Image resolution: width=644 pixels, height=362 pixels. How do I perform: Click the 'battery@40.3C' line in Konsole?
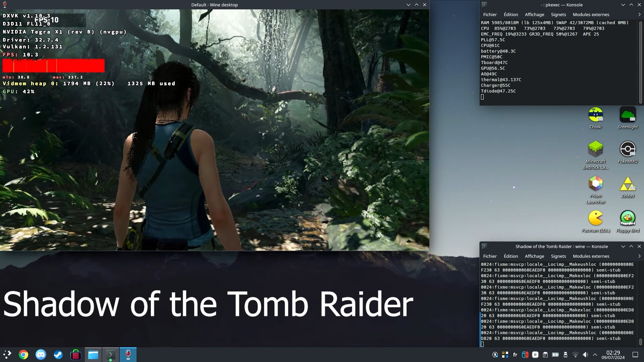point(498,51)
